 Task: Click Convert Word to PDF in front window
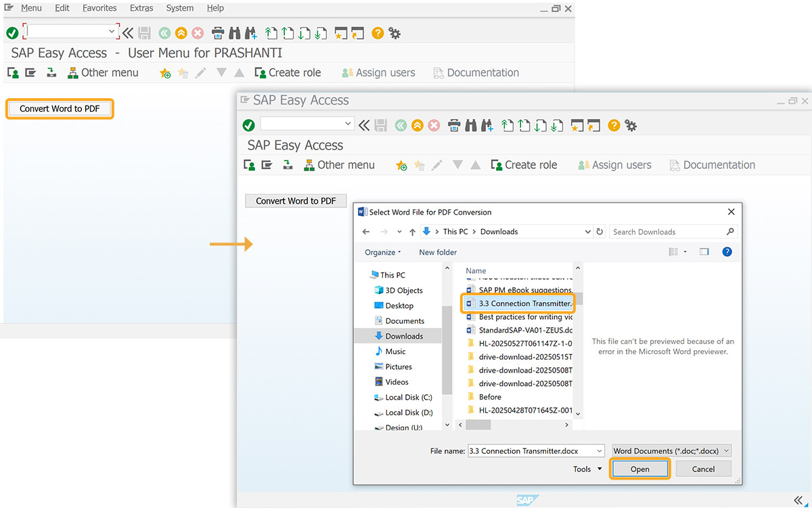pos(296,200)
